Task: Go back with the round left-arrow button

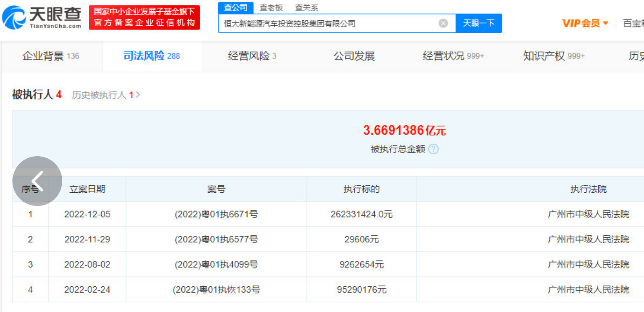Action: coord(37,181)
